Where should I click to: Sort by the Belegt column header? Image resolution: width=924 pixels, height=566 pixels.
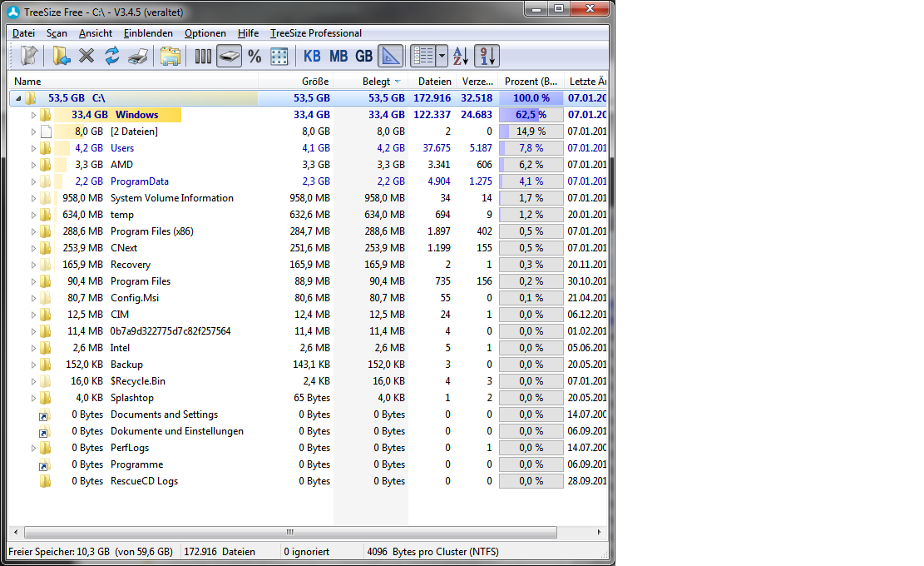(x=371, y=82)
